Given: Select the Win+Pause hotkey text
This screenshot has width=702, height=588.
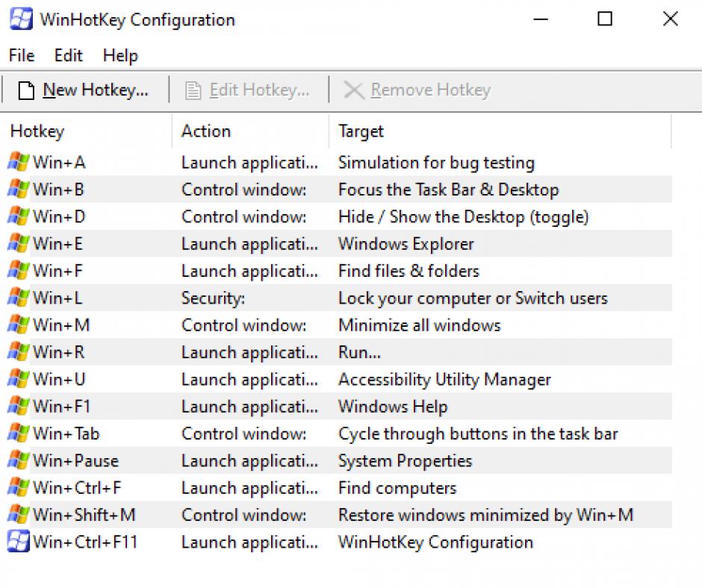Looking at the screenshot, I should click(75, 460).
